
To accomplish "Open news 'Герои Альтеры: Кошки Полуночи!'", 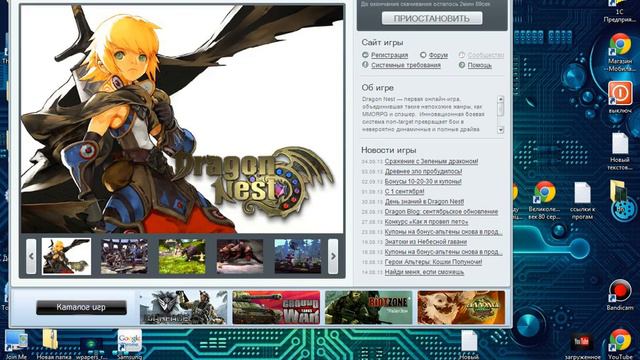I will click(x=433, y=262).
